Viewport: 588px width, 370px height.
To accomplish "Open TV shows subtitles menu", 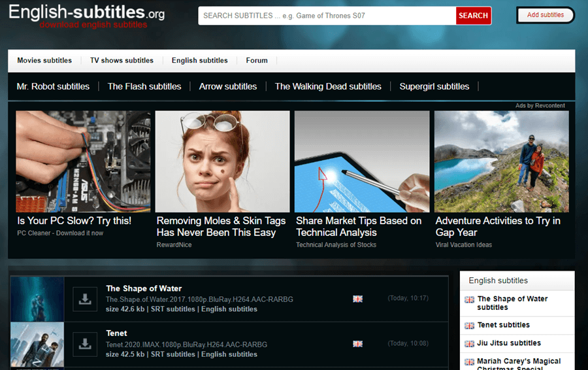I will pyautogui.click(x=122, y=60).
